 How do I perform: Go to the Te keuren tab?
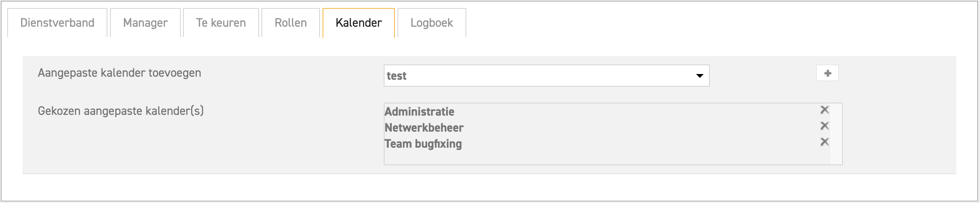tap(221, 23)
